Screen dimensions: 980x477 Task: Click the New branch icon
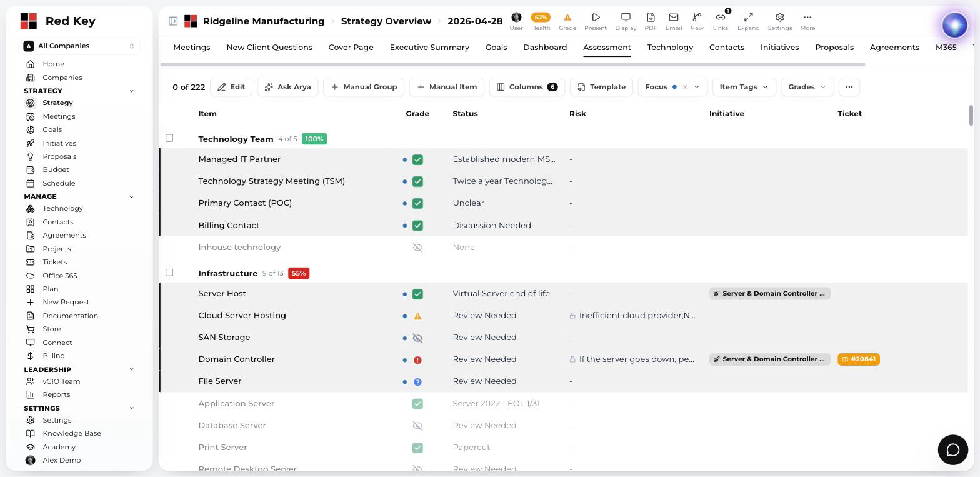click(x=697, y=17)
